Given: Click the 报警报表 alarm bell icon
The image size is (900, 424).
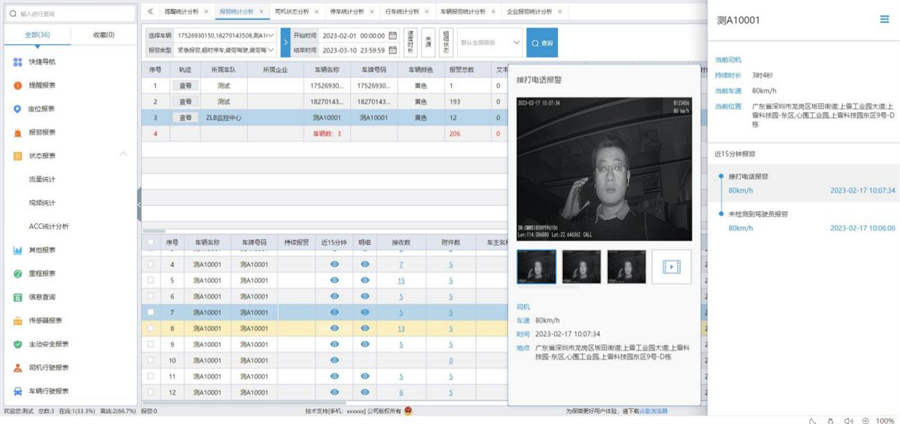Looking at the screenshot, I should [x=18, y=132].
